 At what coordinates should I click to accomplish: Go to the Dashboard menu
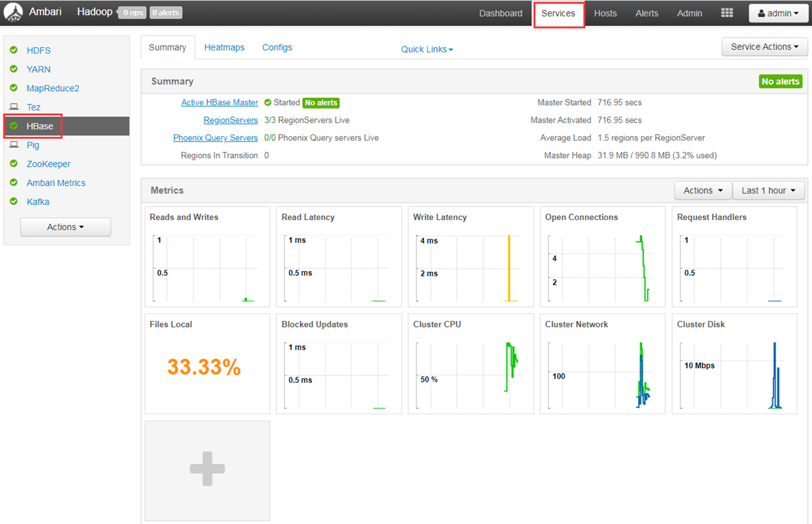point(500,14)
